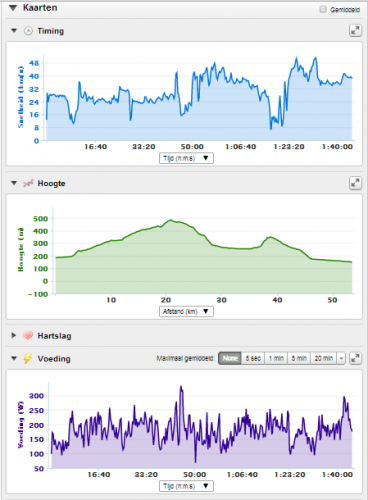Viewport: 368px width, 500px height.
Task: Open the Afstand (km) axis dropdown
Action: [186, 311]
